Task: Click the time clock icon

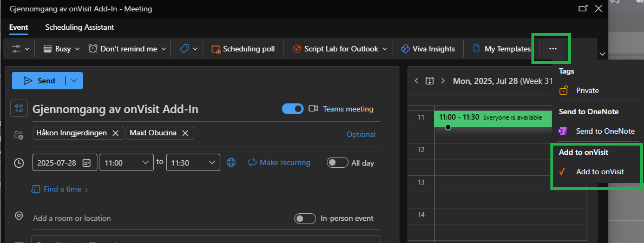Action: (x=18, y=162)
